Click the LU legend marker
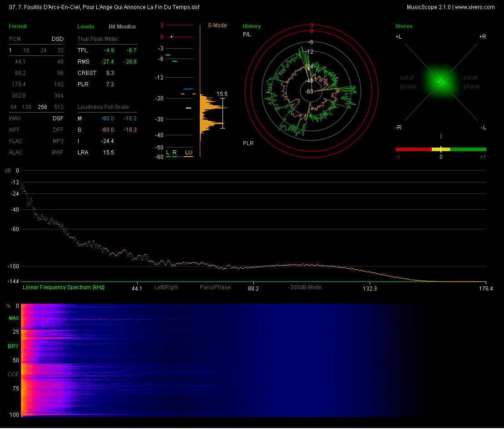The height and width of the screenshot is (429, 504). 188,153
